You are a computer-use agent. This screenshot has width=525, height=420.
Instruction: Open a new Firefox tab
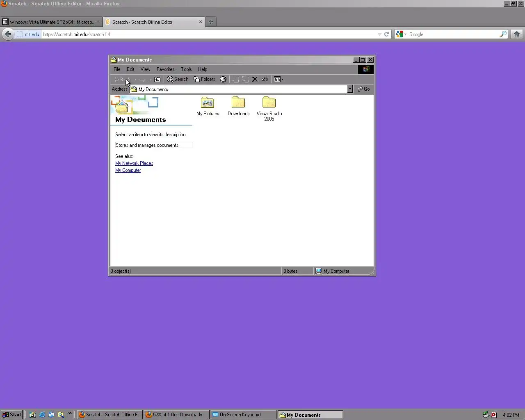pyautogui.click(x=211, y=22)
